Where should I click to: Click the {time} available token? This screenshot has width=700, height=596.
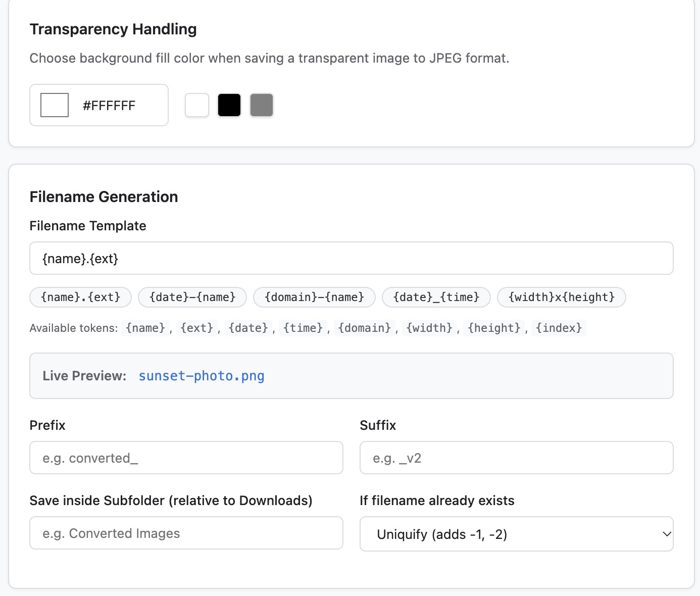click(x=303, y=328)
